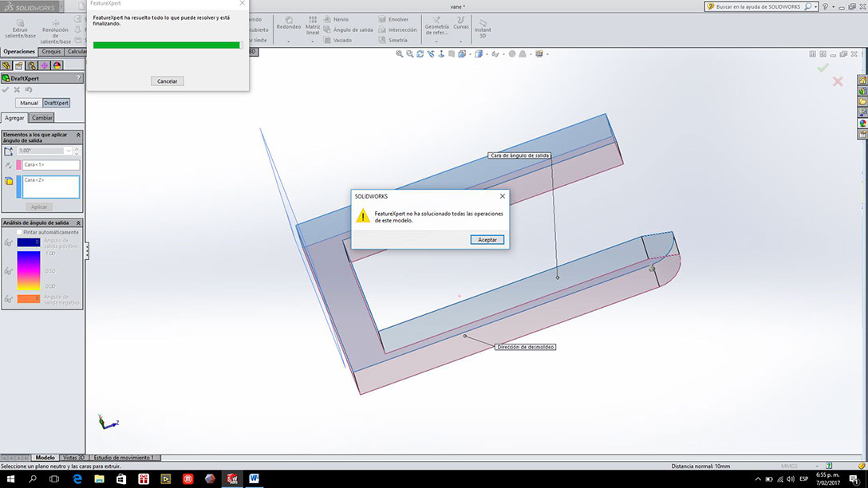Open the Curvas dropdown arrow
This screenshot has height=488, width=868.
(460, 41)
